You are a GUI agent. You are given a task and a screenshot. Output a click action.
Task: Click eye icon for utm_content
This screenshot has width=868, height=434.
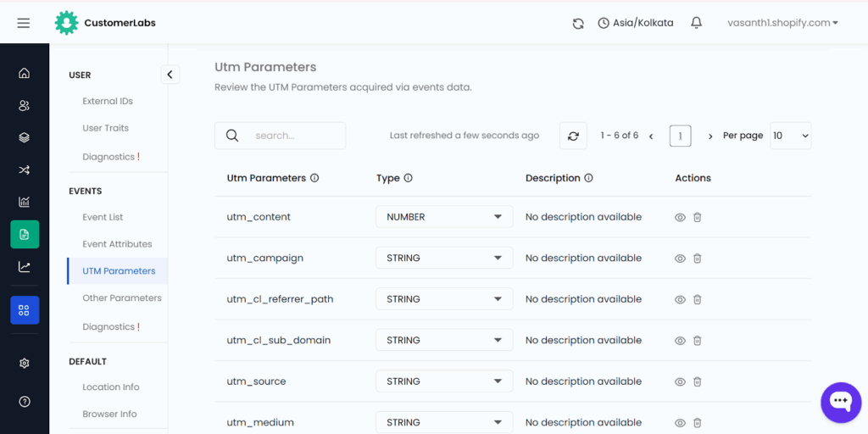tap(681, 218)
